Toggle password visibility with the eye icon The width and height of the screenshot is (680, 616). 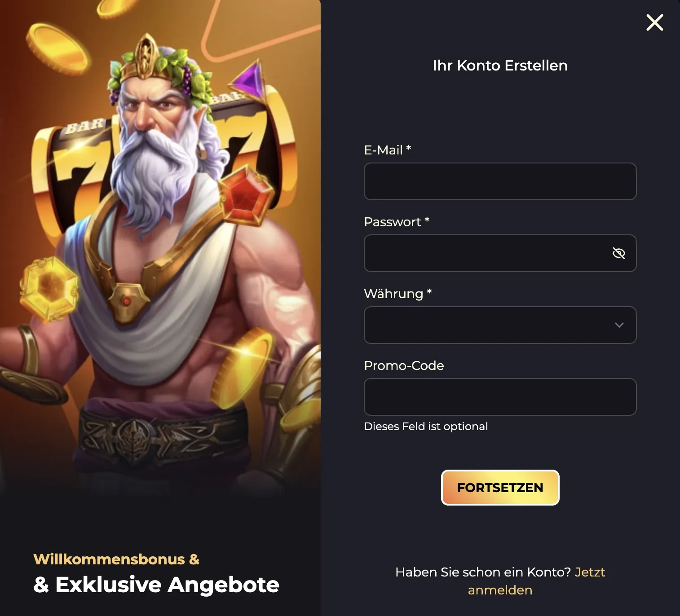click(619, 253)
